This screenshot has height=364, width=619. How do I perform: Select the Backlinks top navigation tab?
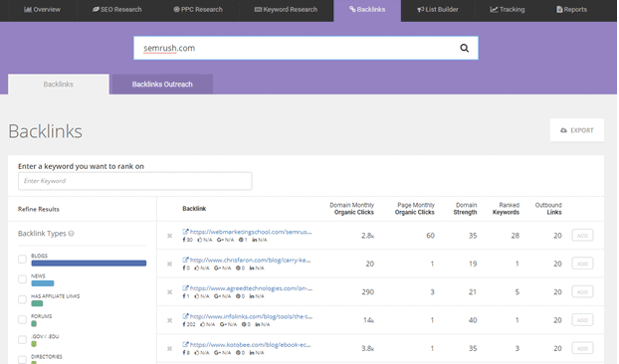click(x=367, y=10)
